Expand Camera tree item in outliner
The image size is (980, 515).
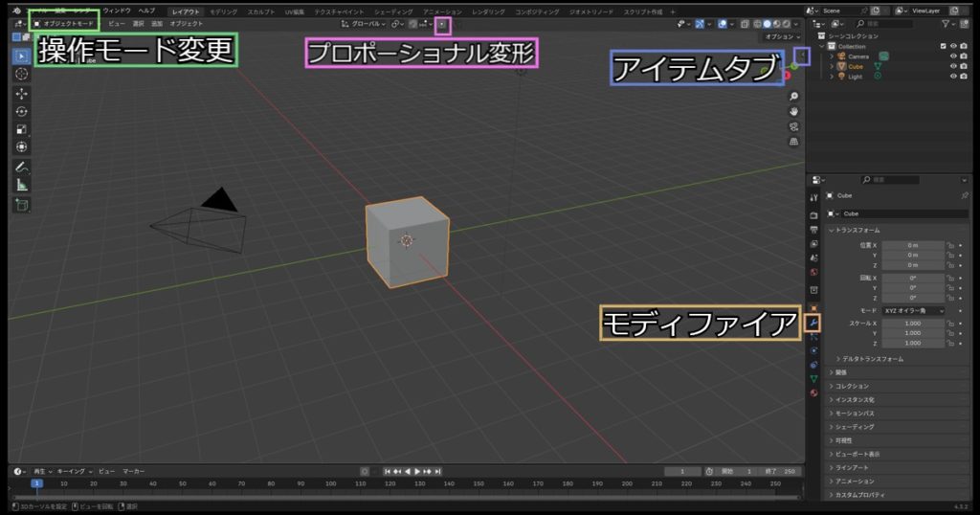click(x=832, y=56)
